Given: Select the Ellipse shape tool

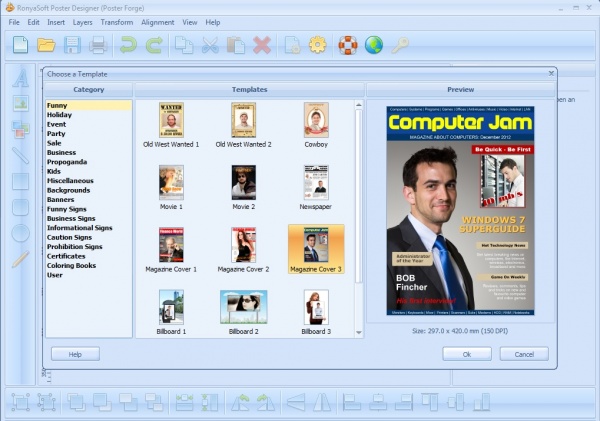Looking at the screenshot, I should point(21,233).
